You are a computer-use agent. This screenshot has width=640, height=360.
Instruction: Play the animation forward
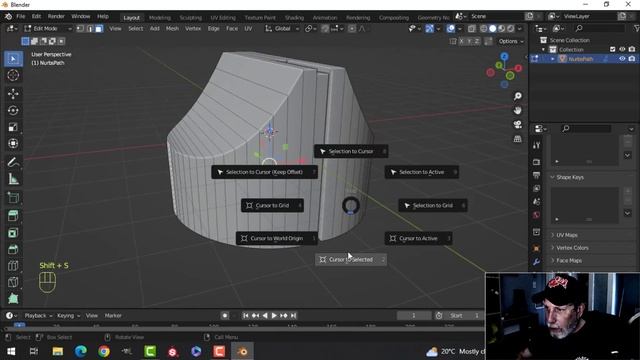[274, 316]
